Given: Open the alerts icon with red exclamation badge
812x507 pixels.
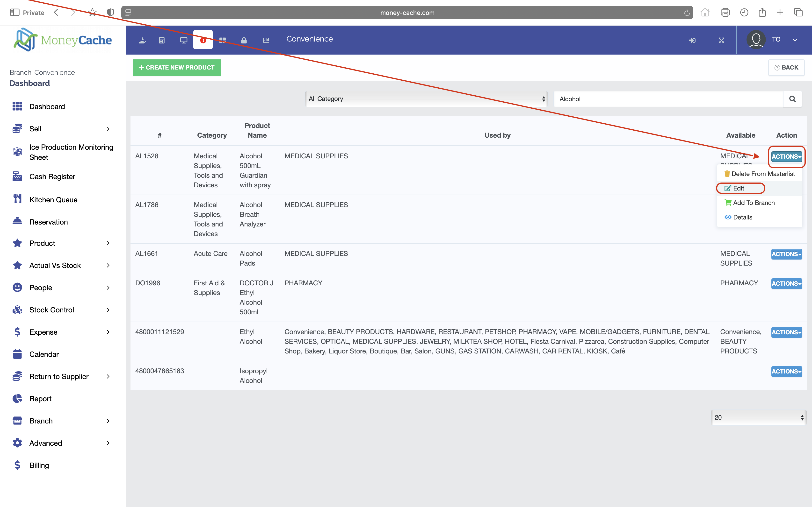Looking at the screenshot, I should pos(203,40).
